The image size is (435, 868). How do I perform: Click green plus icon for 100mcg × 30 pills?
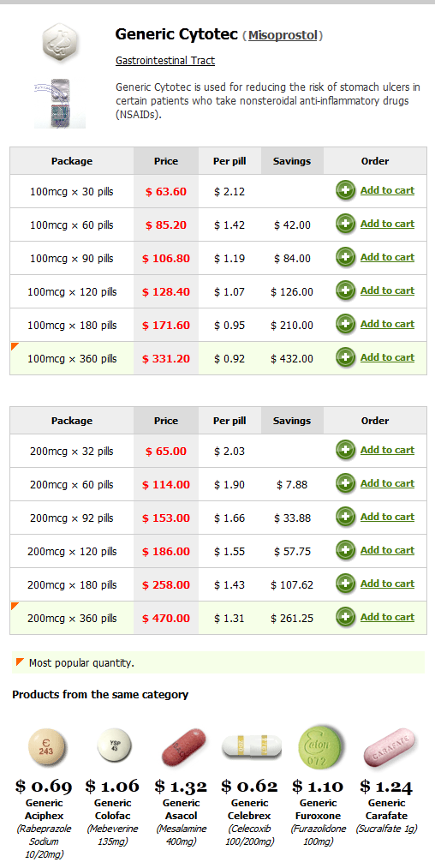click(345, 191)
